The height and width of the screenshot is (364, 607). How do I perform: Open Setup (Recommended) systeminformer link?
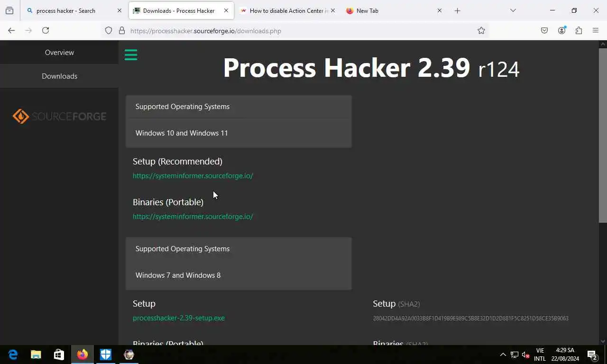[x=193, y=175]
